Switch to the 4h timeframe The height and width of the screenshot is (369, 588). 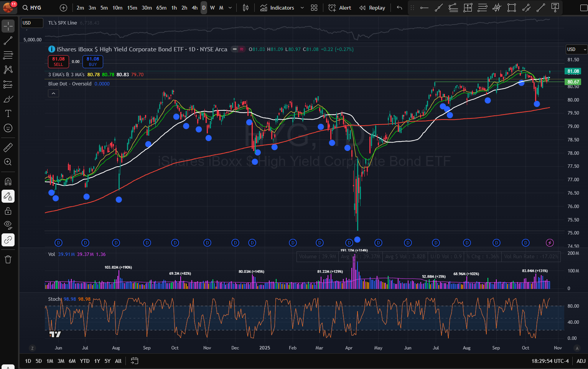pyautogui.click(x=194, y=8)
